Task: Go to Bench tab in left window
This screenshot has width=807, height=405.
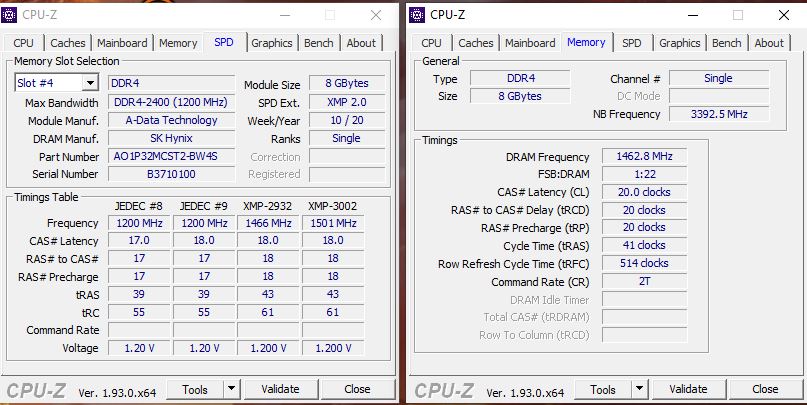Action: (319, 43)
